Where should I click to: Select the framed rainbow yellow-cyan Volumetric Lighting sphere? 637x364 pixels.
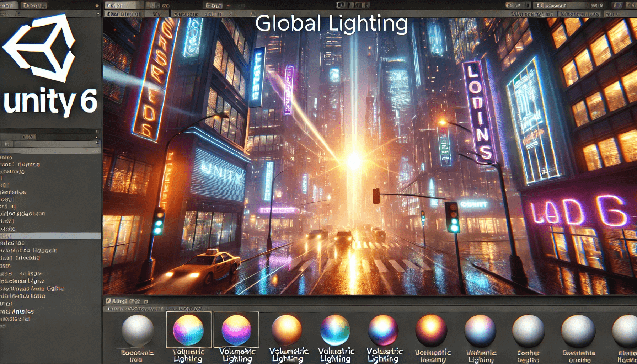pyautogui.click(x=188, y=330)
